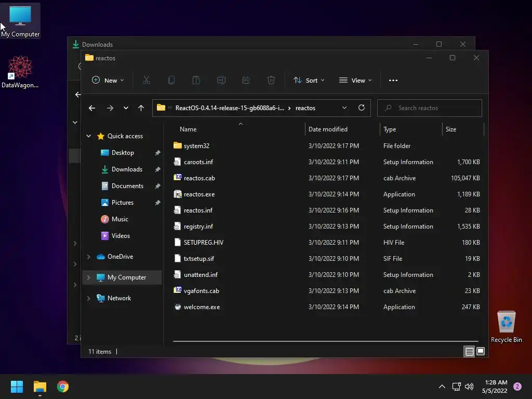This screenshot has height=399, width=532.
Task: Click back arrow in Downloads window
Action: pos(78,95)
